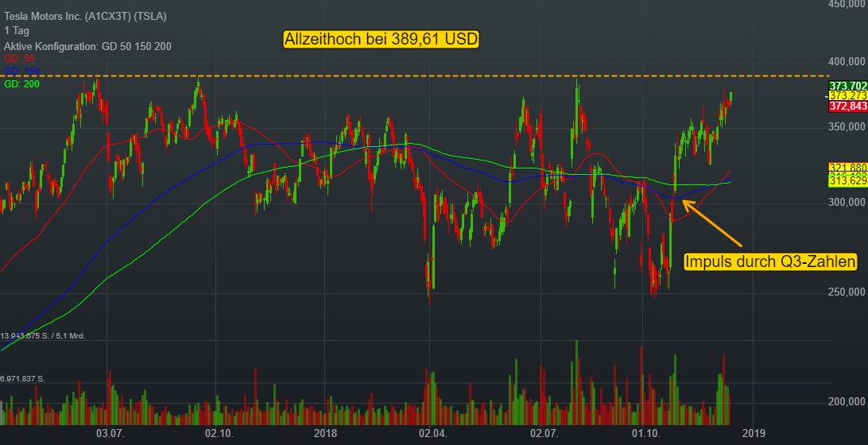This screenshot has width=868, height=445.
Task: Click the 02.10. date axis label
Action: pyautogui.click(x=218, y=432)
